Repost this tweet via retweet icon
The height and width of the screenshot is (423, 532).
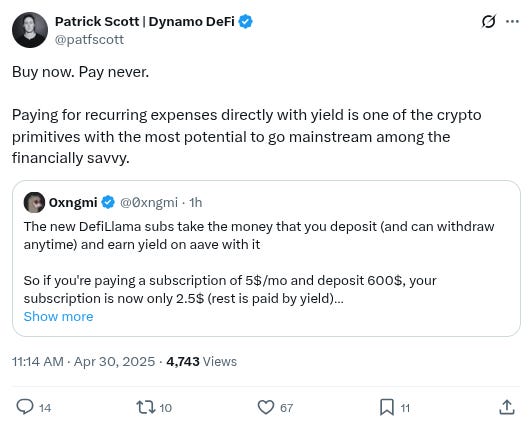[146, 407]
